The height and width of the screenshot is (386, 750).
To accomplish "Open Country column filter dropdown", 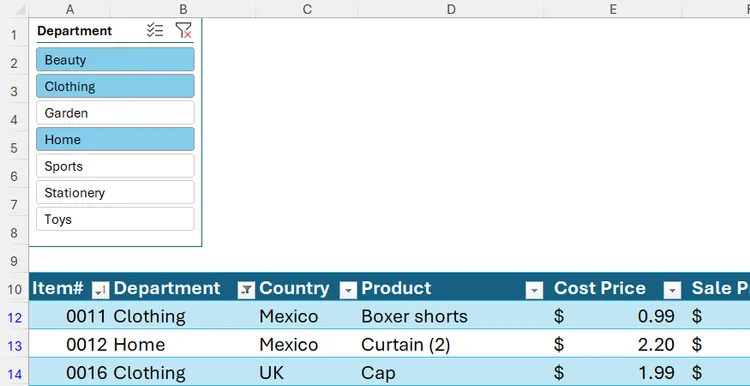I will (348, 290).
